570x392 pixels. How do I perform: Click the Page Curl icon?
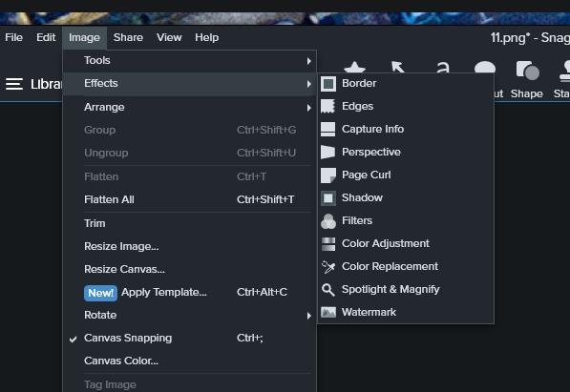328,175
